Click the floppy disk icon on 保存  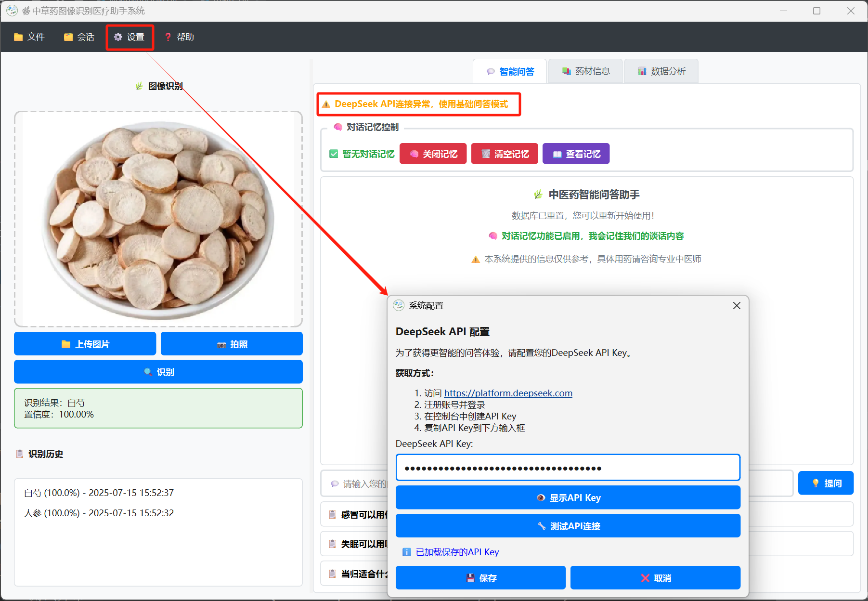coord(470,578)
